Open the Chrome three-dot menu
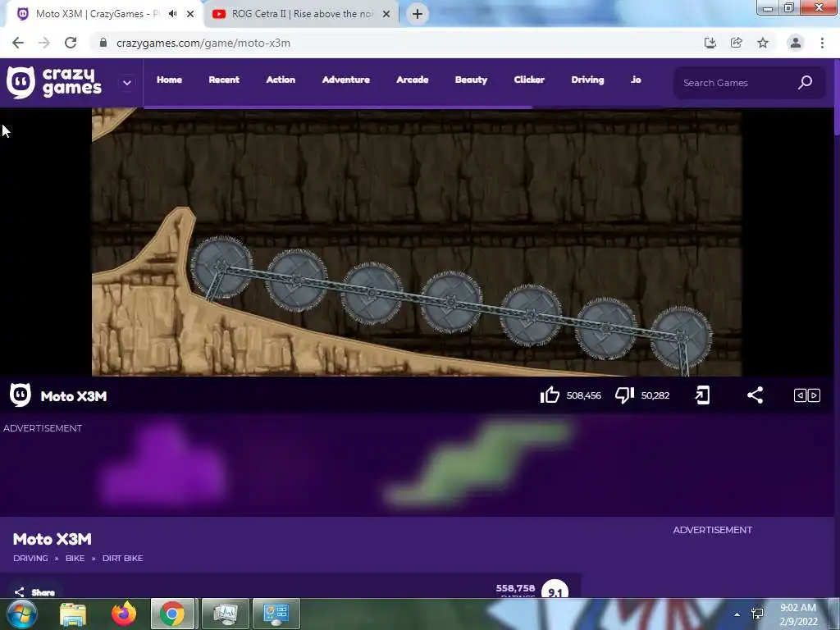The width and height of the screenshot is (840, 630). coord(822,43)
